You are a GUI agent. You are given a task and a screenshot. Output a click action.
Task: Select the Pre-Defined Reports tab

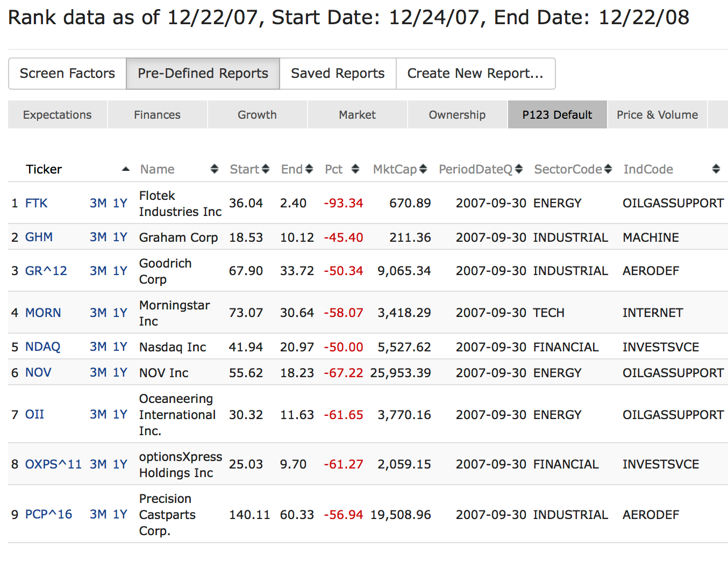click(203, 74)
